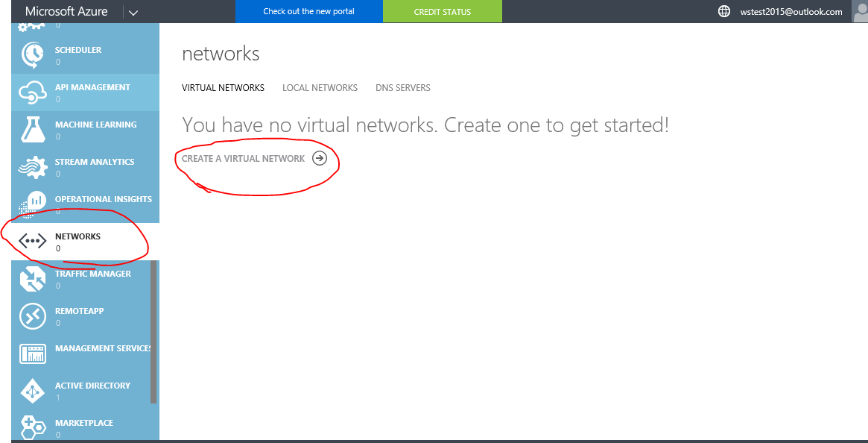
Task: Select the RemoteApp sidebar label
Action: click(x=79, y=311)
